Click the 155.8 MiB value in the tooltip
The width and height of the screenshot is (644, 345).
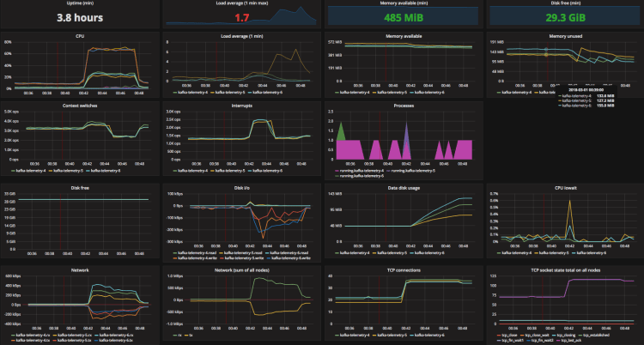coord(605,106)
